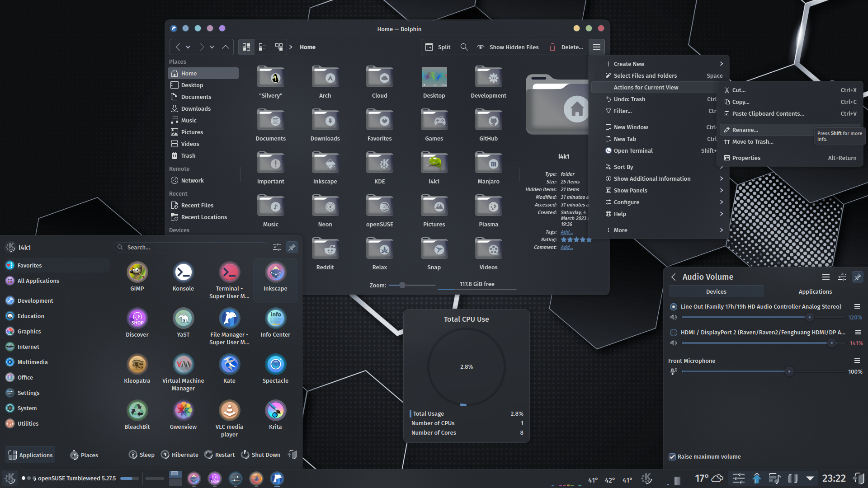868x488 pixels.
Task: Pin the Audio Volume popup
Action: click(x=857, y=277)
